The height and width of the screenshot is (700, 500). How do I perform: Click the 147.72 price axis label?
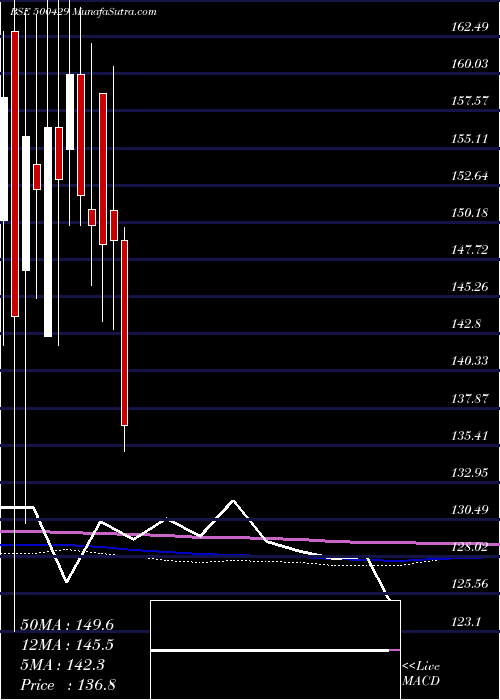click(x=469, y=250)
